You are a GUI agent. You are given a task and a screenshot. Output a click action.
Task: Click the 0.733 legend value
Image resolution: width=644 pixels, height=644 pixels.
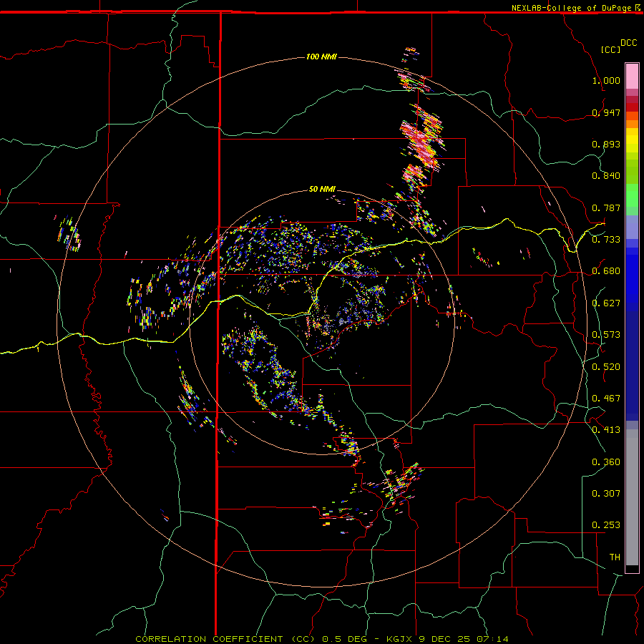[x=606, y=240]
